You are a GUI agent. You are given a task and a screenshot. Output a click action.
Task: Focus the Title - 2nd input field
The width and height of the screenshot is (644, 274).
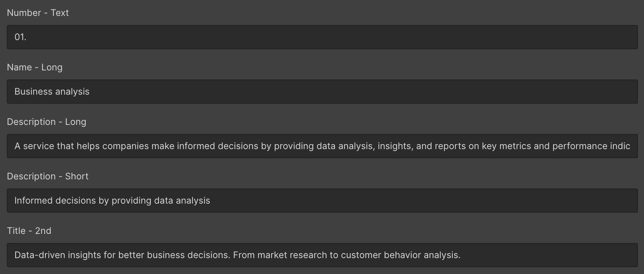pos(322,255)
